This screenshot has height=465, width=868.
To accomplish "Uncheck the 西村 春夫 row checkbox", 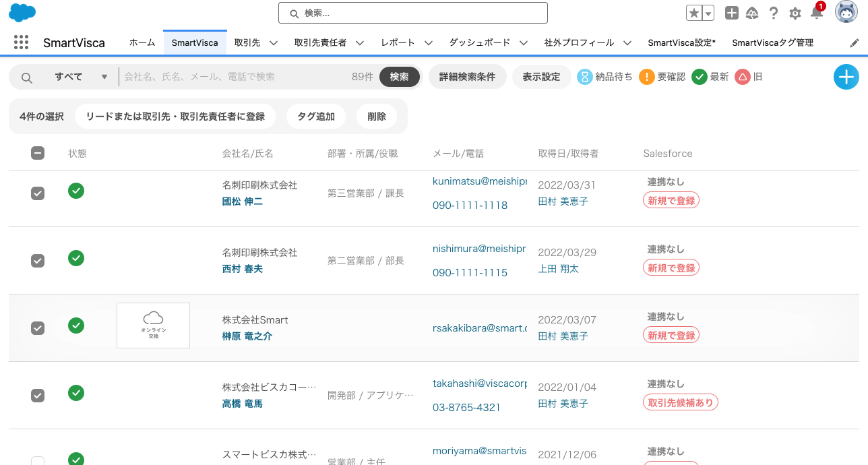I will 38,261.
